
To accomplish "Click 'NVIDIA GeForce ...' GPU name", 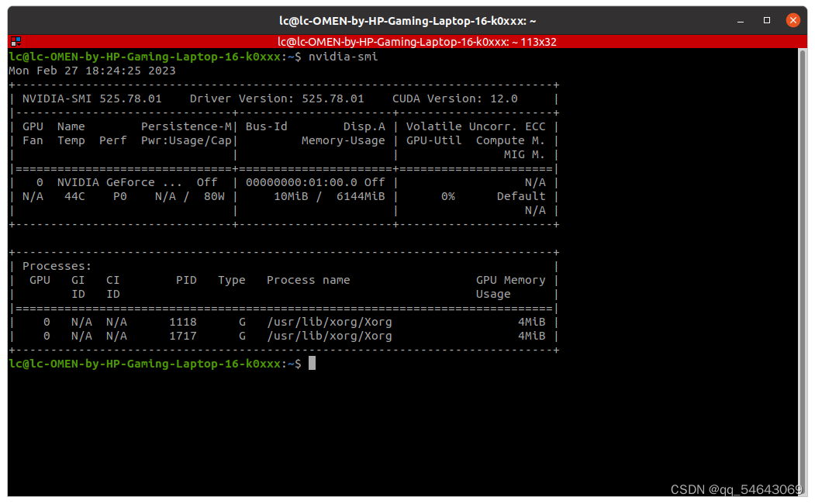I will (119, 182).
